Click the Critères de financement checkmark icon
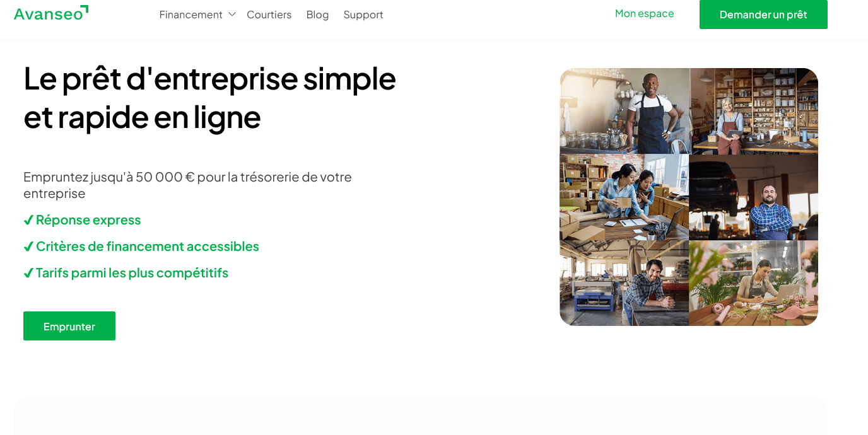868x435 pixels. (28, 246)
